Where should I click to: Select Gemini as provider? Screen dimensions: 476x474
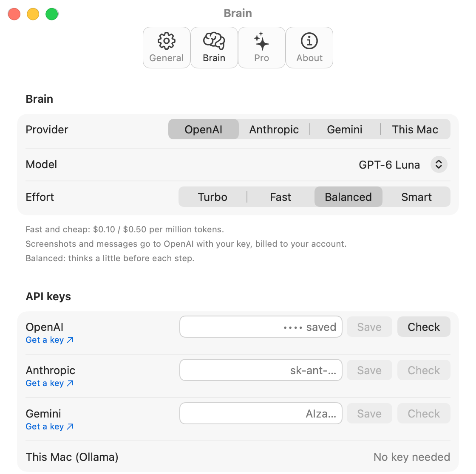click(x=345, y=129)
